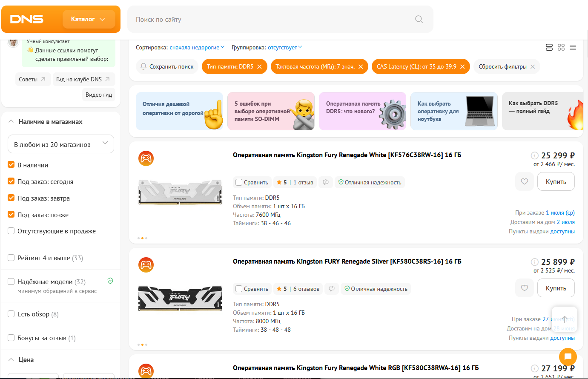Tick Сравнить for Kingston Fury Renegade White
This screenshot has height=379, width=588.
point(239,182)
